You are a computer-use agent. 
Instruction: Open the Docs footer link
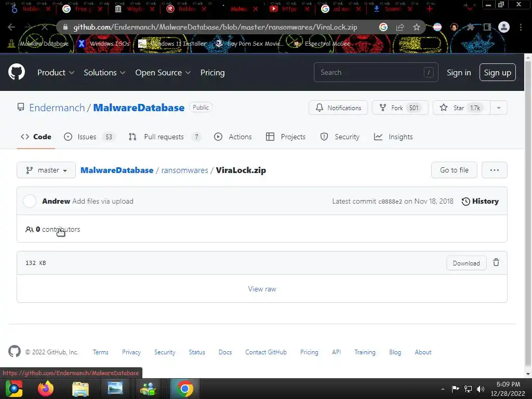tap(225, 352)
